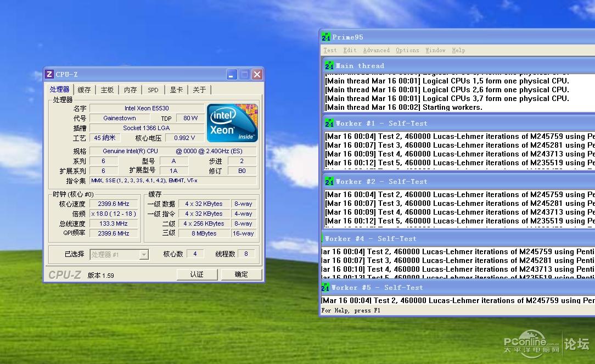The image size is (595, 364).
Task: Click the 0.992 V core voltage value
Action: [184, 138]
